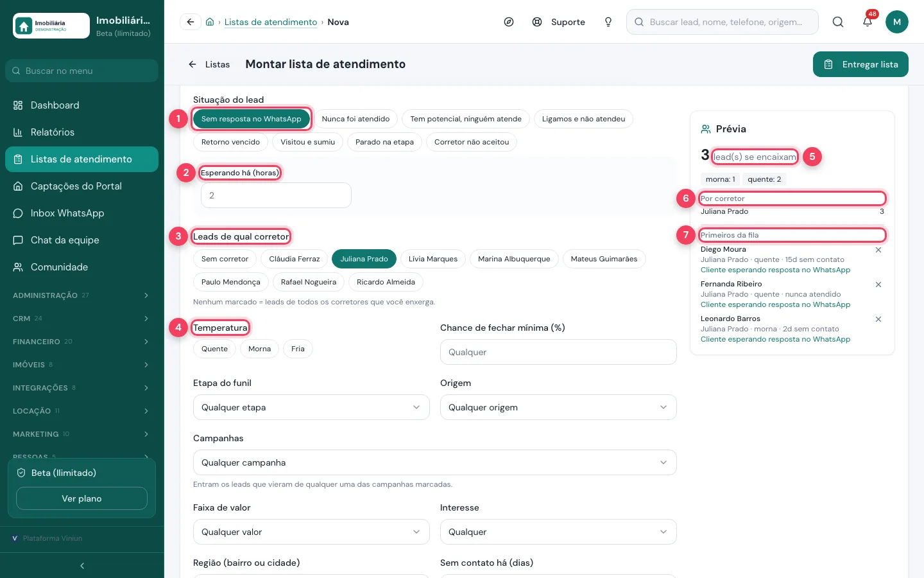Focus the 'Esperando há (horas)' input
Viewport: 924px width, 578px height.
[x=276, y=195]
